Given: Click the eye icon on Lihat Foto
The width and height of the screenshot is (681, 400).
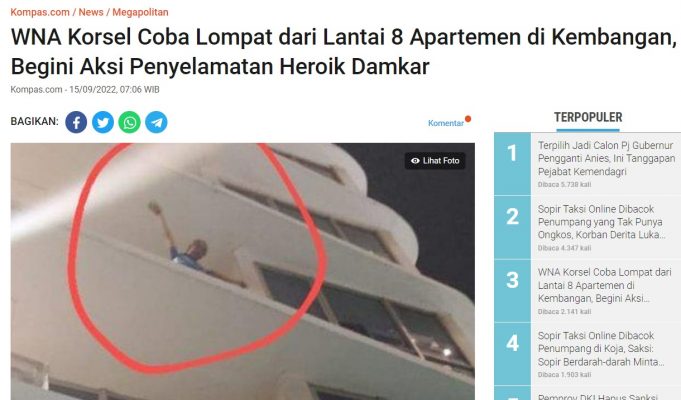Looking at the screenshot, I should [415, 161].
